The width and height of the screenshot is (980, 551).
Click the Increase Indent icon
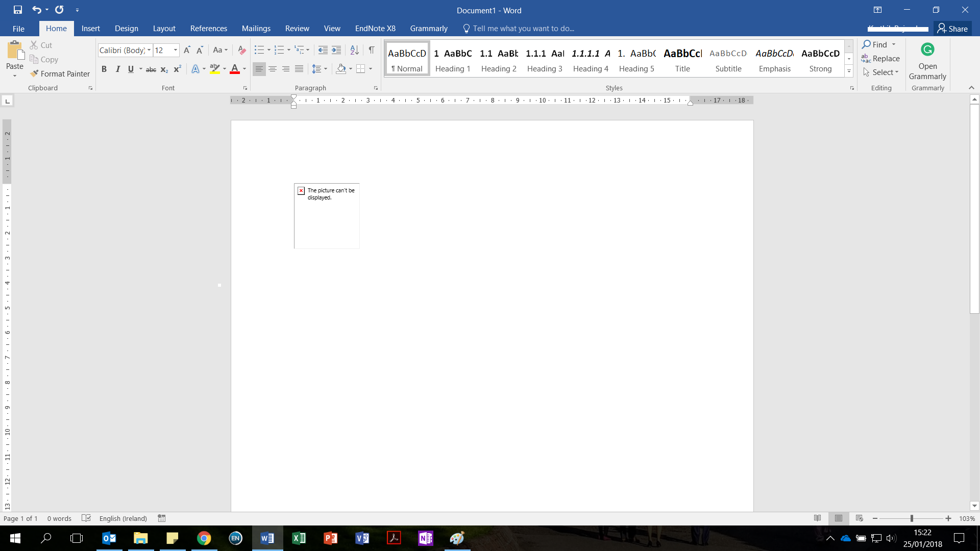coord(336,50)
